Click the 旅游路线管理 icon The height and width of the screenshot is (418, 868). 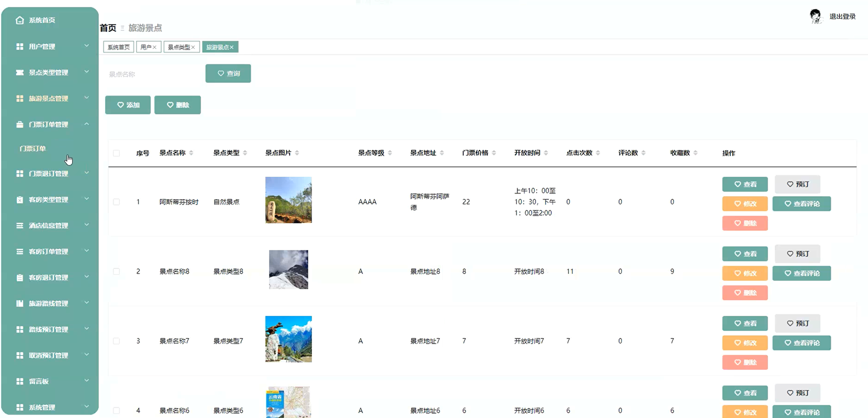[20, 303]
